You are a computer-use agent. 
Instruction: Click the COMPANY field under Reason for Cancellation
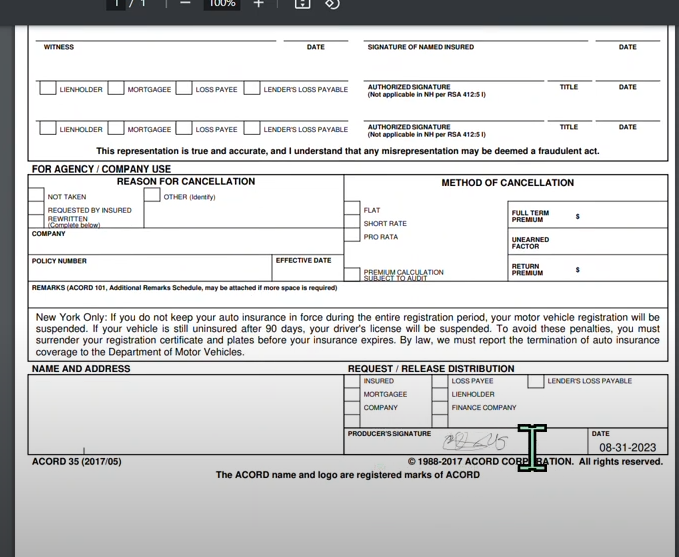click(x=186, y=242)
